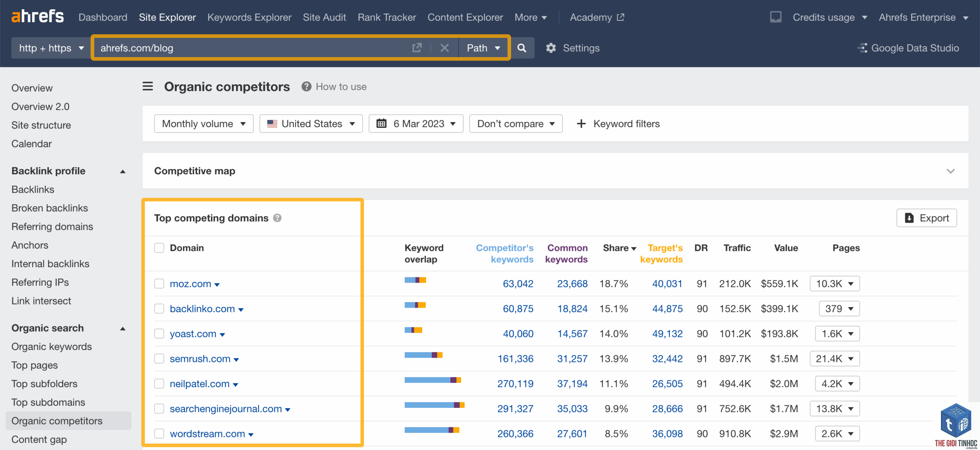
Task: Open the 379 pages dropdown for backlinko.com
Action: point(839,309)
